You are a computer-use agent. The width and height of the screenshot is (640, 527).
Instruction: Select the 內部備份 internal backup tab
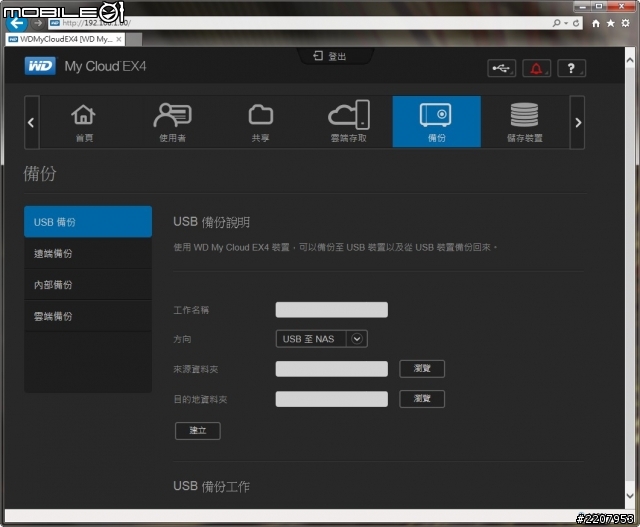(x=88, y=285)
